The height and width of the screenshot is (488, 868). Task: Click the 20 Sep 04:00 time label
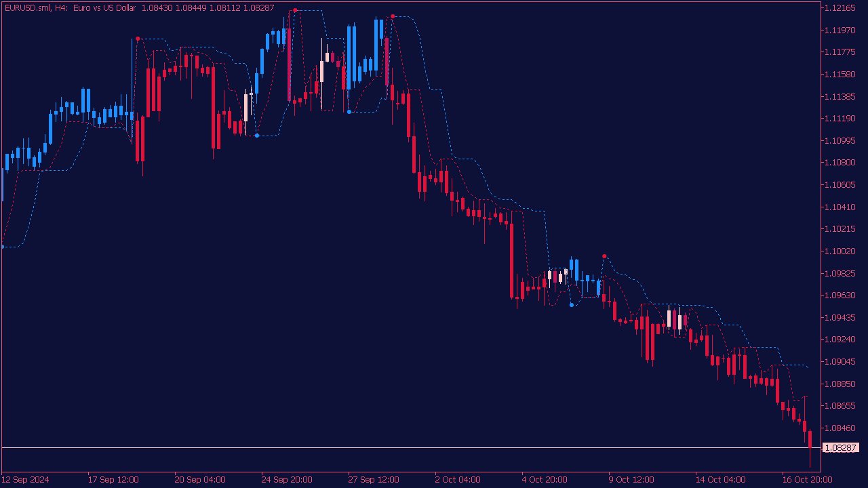(200, 479)
